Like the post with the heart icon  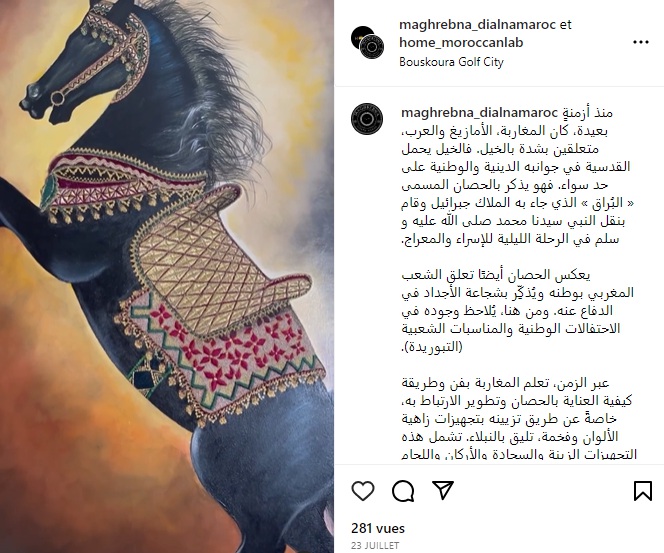click(363, 491)
